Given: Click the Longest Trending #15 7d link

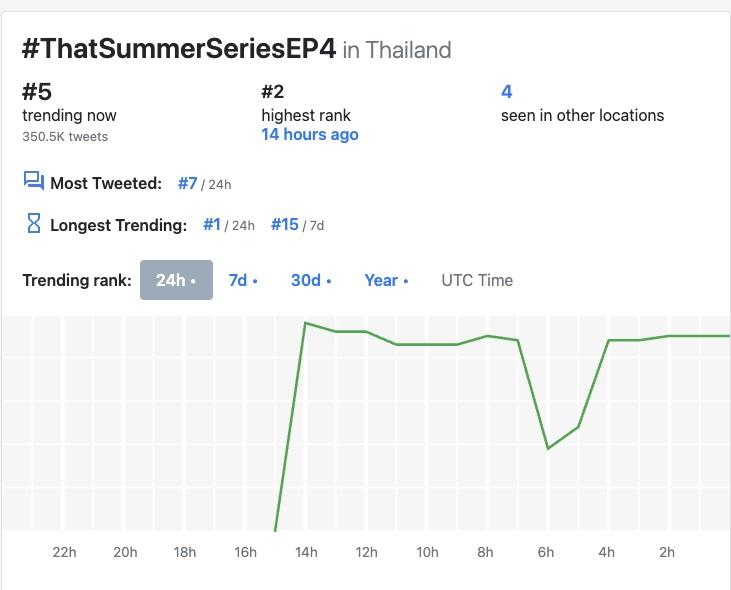Looking at the screenshot, I should click(x=284, y=225).
